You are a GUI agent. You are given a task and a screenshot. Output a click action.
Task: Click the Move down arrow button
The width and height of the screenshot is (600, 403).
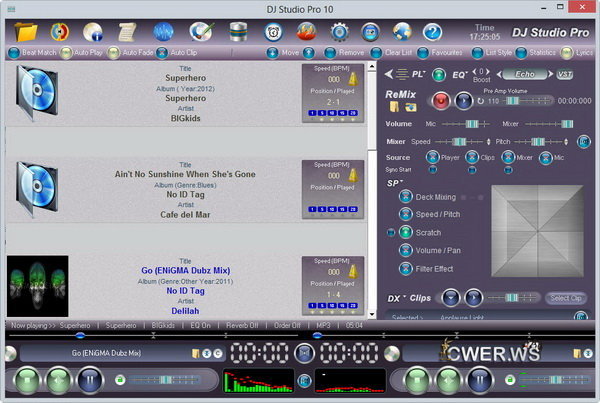(x=272, y=53)
